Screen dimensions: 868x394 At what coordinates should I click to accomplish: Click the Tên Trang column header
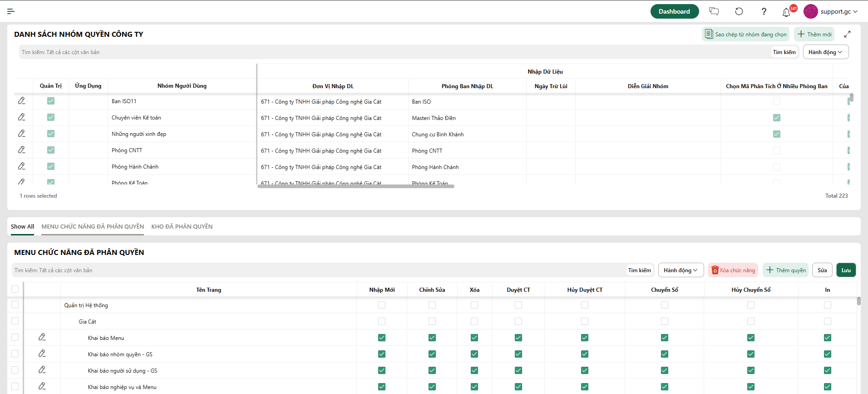[x=209, y=289]
